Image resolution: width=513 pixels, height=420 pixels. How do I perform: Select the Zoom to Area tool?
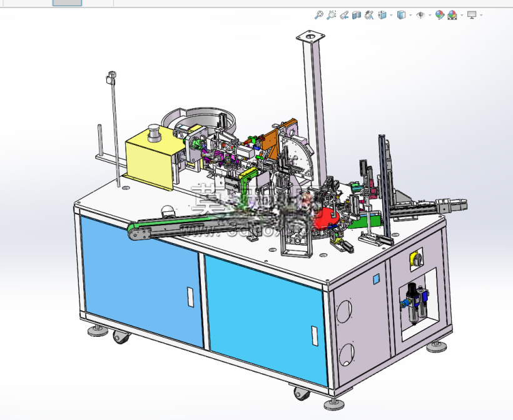pyautogui.click(x=332, y=15)
